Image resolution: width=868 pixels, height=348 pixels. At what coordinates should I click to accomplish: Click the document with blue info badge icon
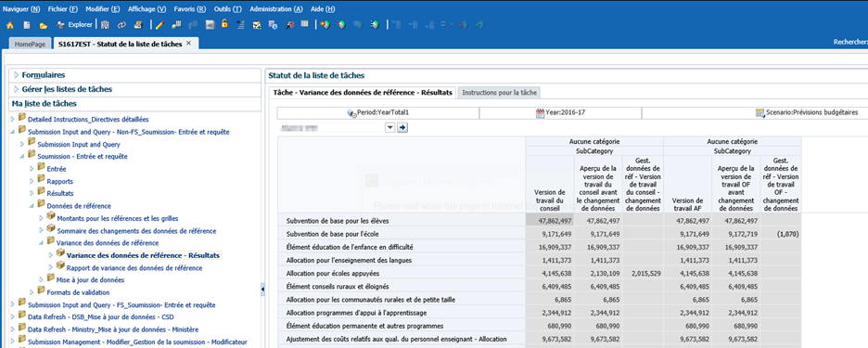(273, 25)
